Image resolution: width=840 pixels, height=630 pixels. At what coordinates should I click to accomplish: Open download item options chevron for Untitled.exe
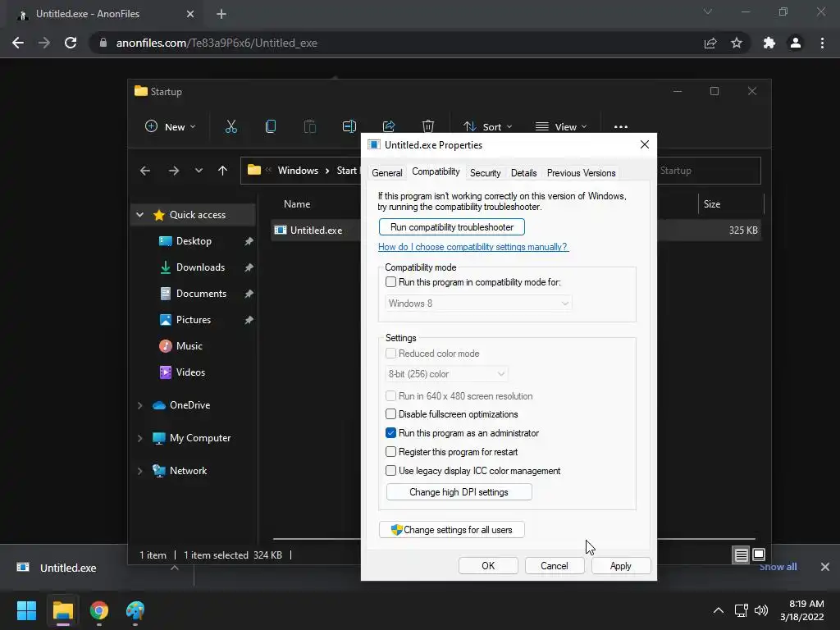175,568
